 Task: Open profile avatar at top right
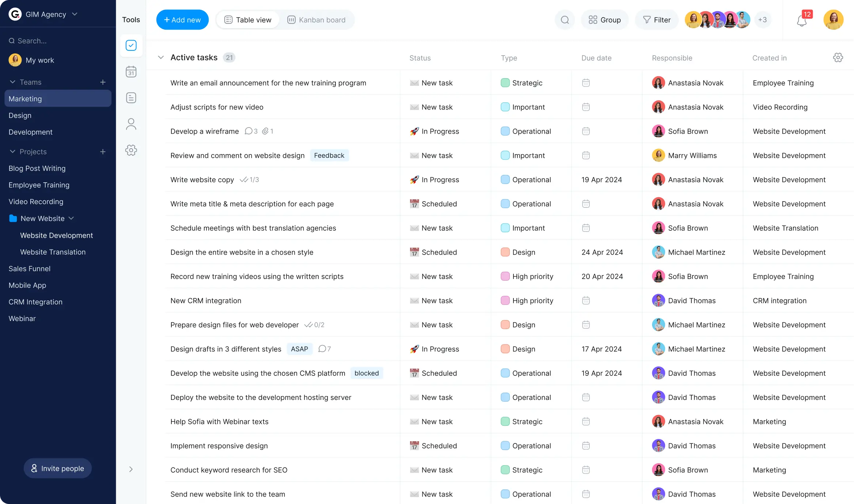pos(833,20)
